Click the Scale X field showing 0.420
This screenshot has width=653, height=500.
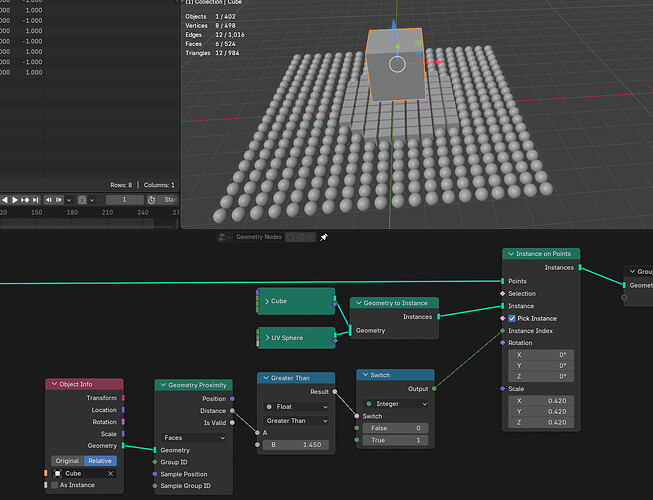pyautogui.click(x=541, y=400)
